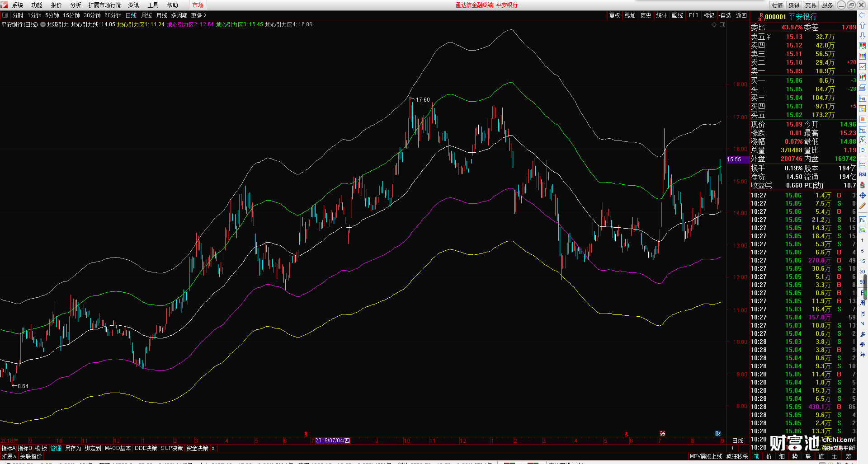Toggle the 5-minute period button in sidebar
This screenshot has height=464, width=868.
coord(863,251)
